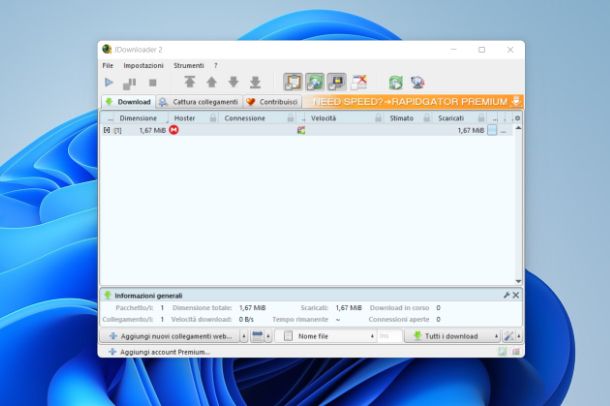Screen dimensions: 610x406
Task: Click the left status bar icon at bottom-right
Action: point(502,352)
